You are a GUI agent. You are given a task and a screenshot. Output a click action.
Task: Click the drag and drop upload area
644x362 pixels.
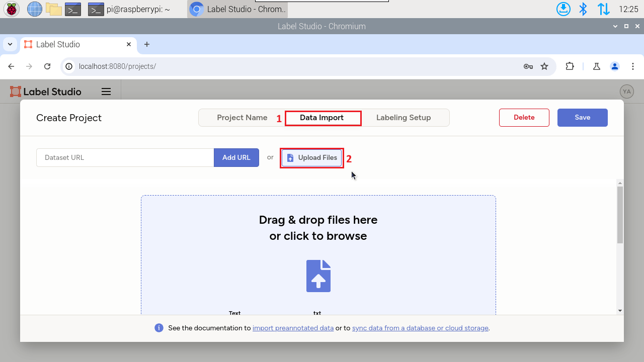(318, 255)
